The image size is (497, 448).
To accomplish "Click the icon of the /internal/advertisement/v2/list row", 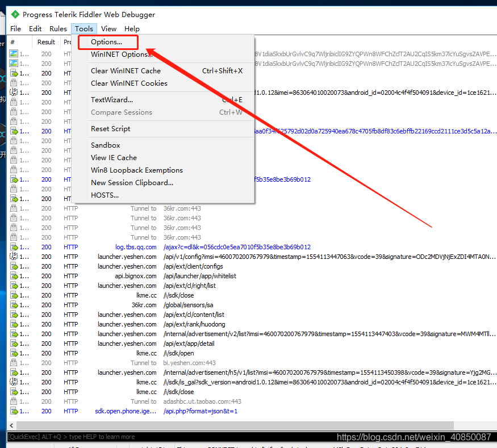I will tap(14, 334).
